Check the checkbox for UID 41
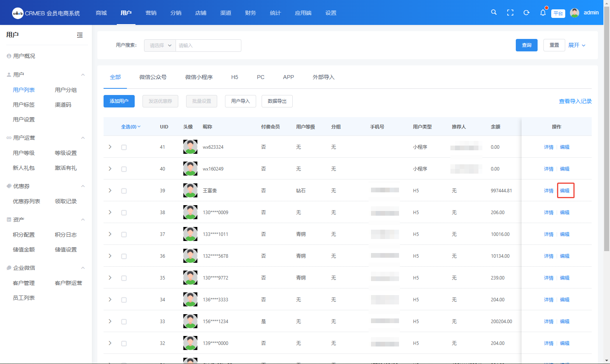610x364 pixels. point(124,147)
